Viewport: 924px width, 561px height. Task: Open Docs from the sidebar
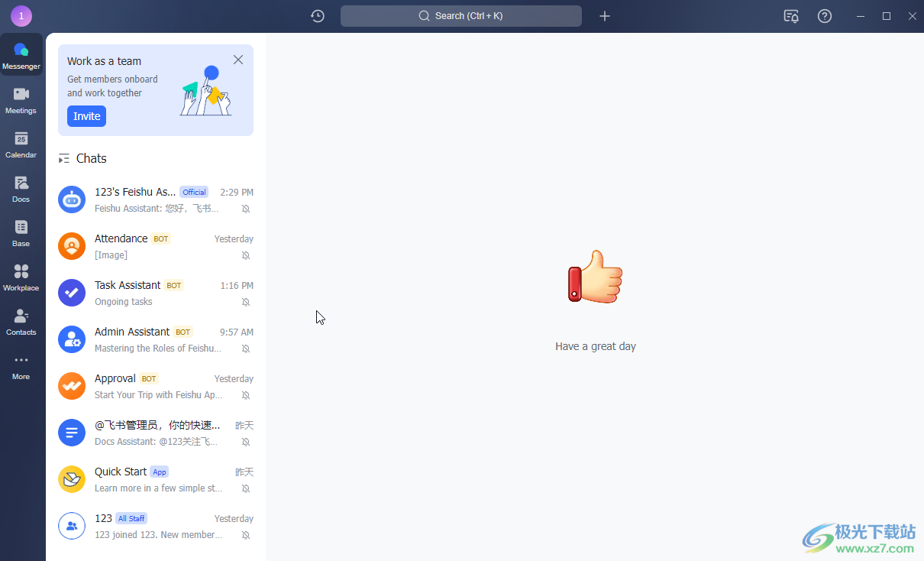[21, 189]
